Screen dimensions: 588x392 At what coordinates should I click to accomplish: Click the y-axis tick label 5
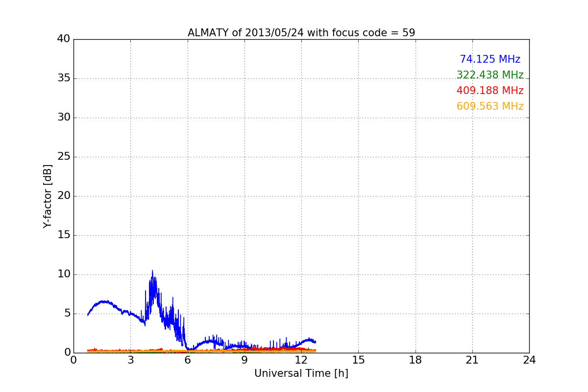67,314
